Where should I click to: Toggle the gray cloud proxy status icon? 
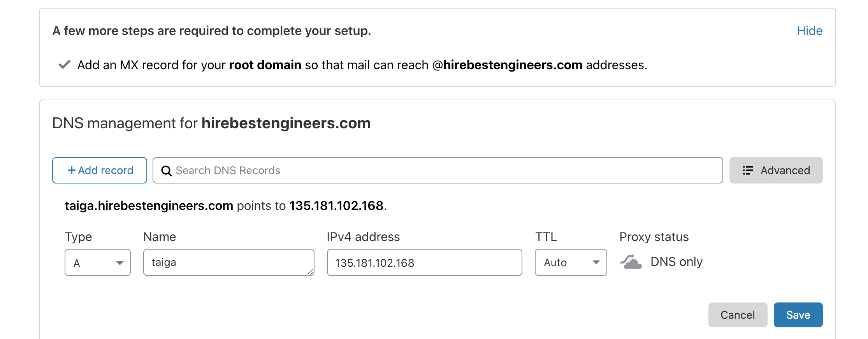tap(631, 262)
